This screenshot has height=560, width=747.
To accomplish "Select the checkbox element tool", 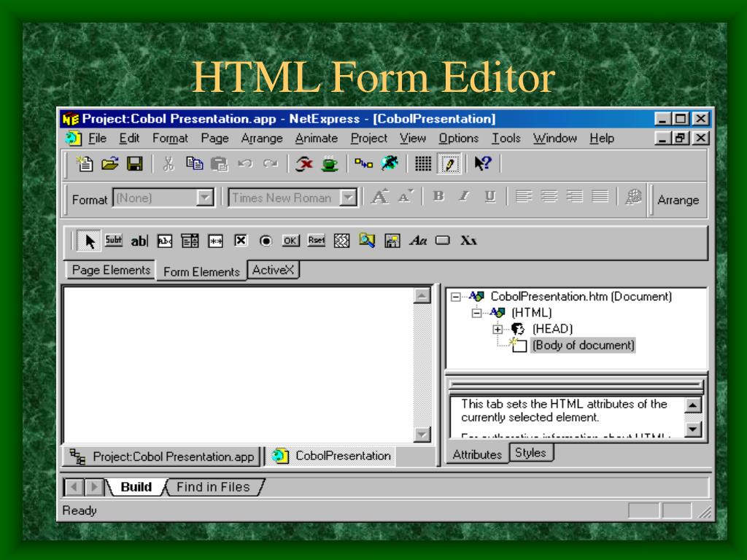I will (x=241, y=241).
